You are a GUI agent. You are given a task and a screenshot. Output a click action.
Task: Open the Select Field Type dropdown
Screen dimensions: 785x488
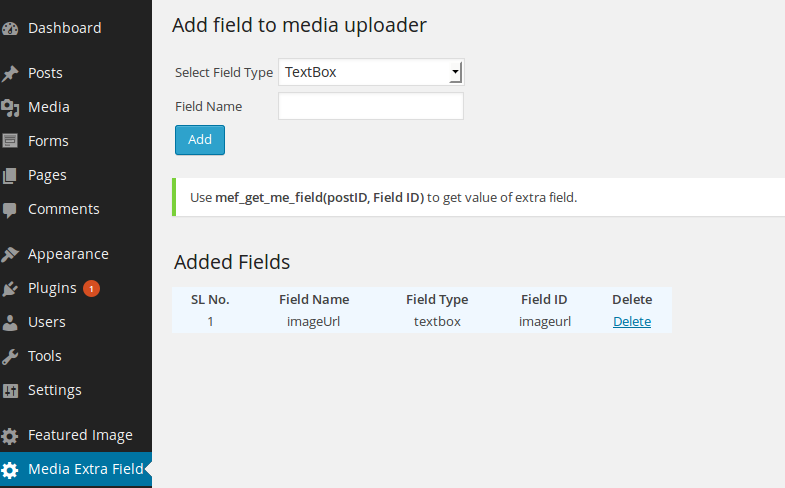pos(371,72)
